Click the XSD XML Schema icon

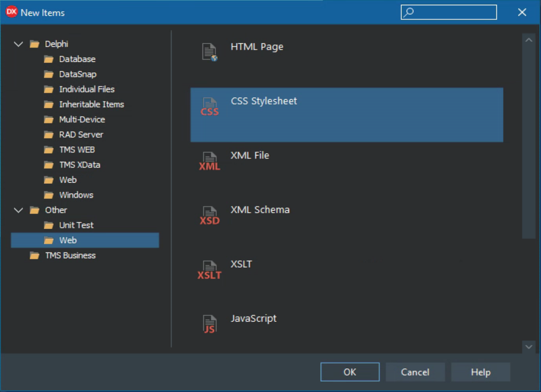pos(209,215)
